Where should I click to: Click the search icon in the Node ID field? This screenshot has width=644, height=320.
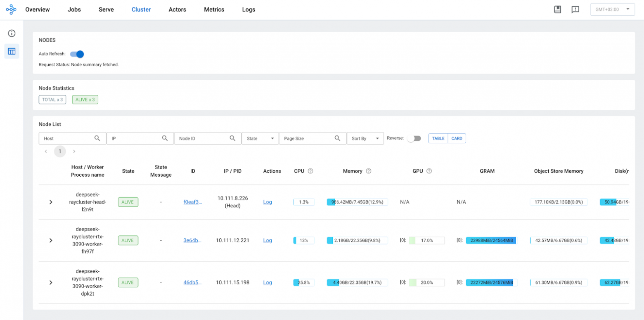pos(233,138)
